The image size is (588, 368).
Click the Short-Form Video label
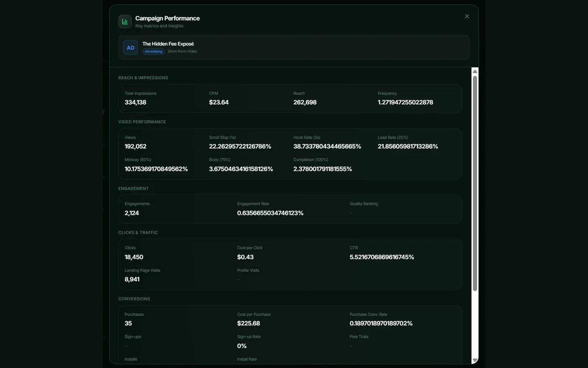182,51
